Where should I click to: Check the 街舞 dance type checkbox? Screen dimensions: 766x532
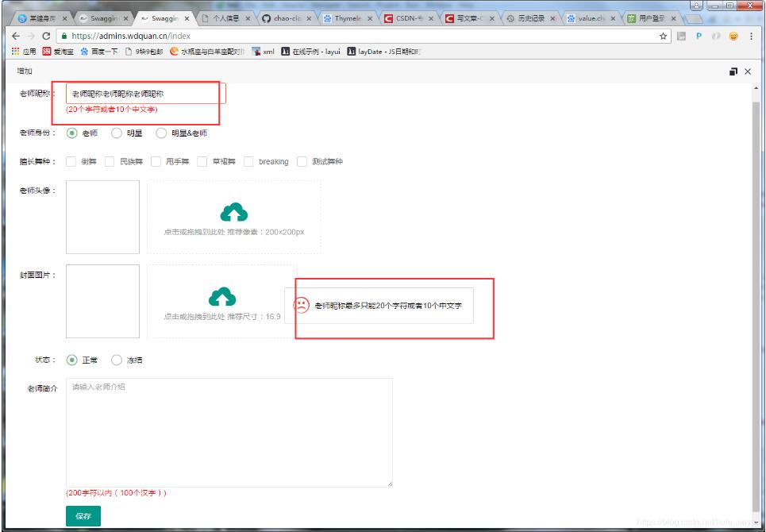pos(71,162)
